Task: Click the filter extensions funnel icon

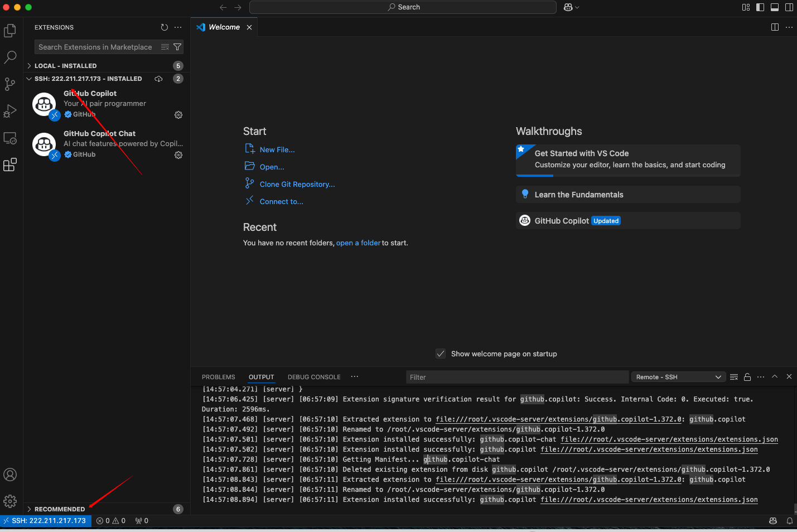Action: coord(177,47)
